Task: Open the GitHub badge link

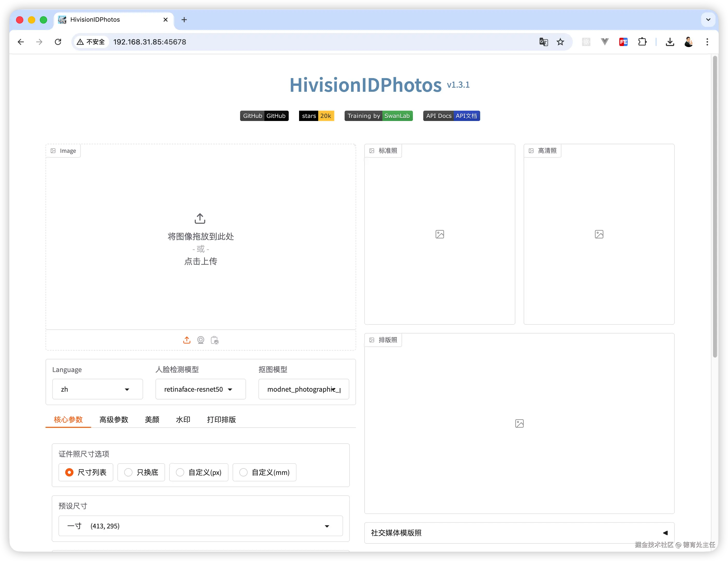Action: pyautogui.click(x=264, y=116)
